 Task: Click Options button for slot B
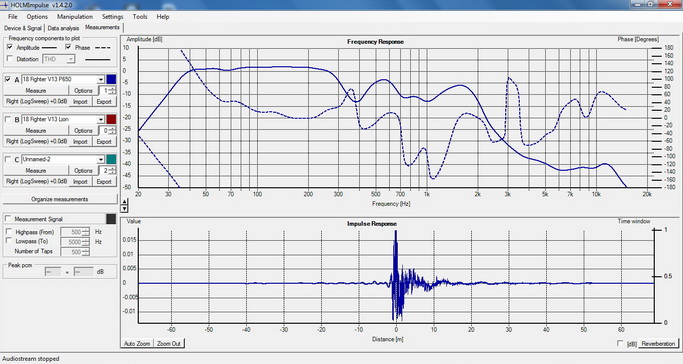(x=83, y=131)
